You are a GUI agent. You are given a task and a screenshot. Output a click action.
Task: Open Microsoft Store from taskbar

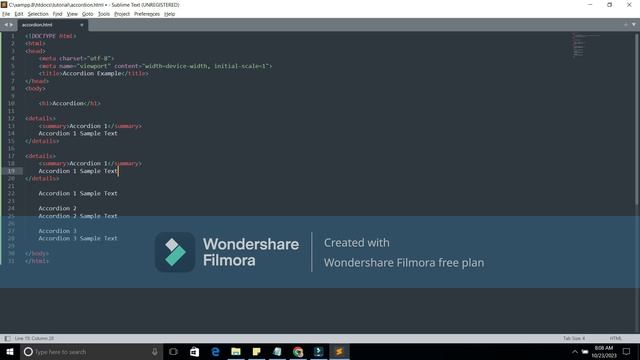(x=194, y=352)
